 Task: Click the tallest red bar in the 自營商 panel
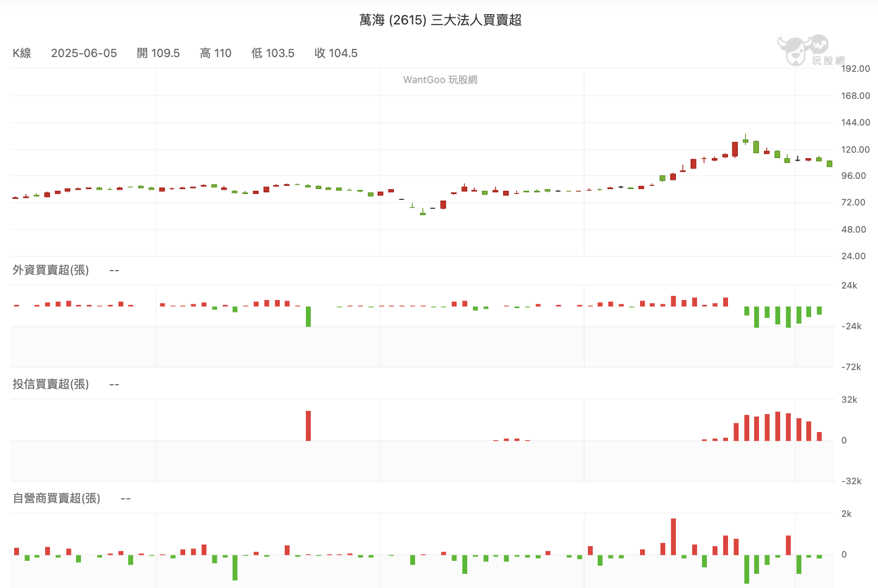point(674,536)
